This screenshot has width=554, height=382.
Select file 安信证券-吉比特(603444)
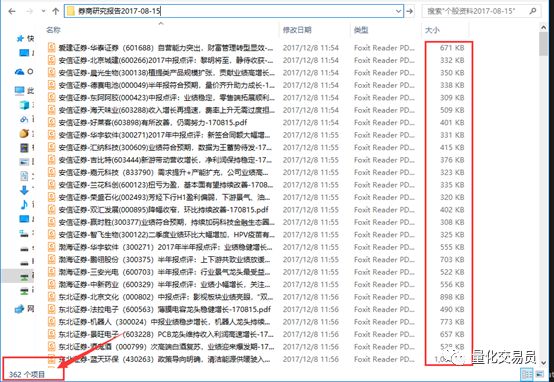tap(166, 160)
